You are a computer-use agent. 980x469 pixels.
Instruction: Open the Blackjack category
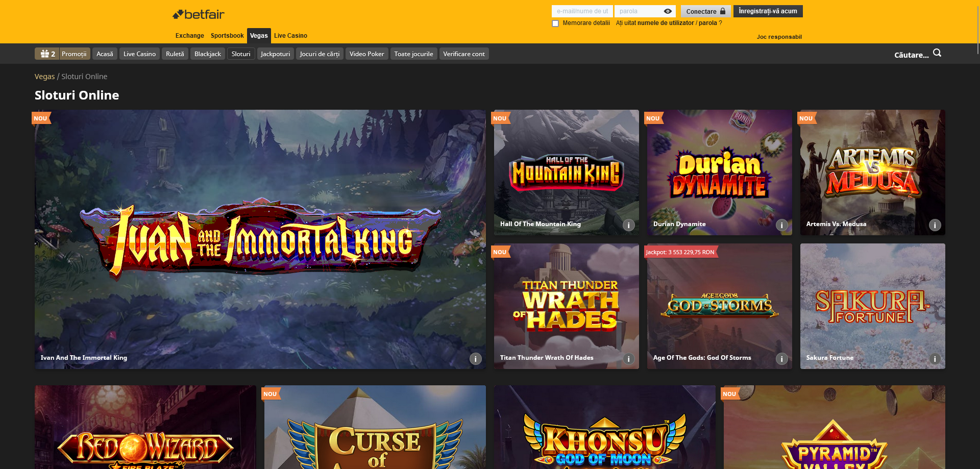pyautogui.click(x=208, y=54)
